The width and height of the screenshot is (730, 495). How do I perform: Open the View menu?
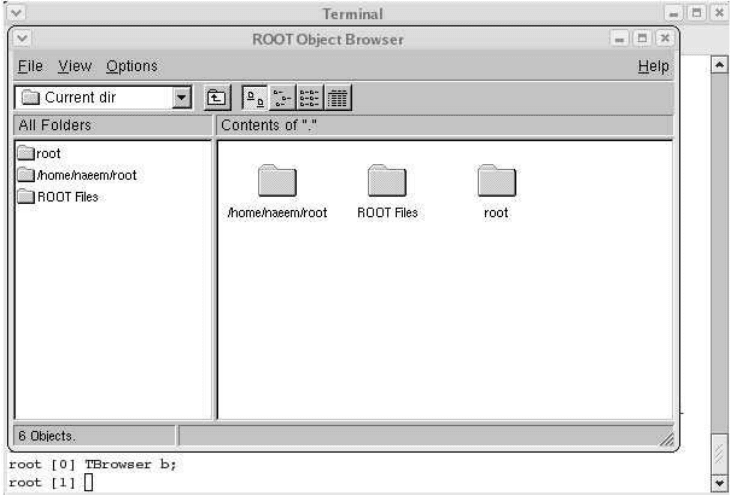point(75,66)
